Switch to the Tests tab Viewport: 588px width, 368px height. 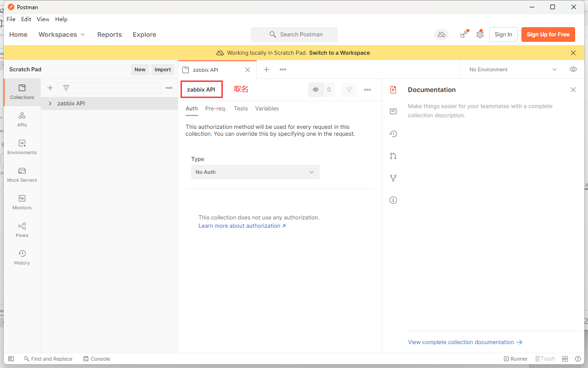pyautogui.click(x=241, y=109)
